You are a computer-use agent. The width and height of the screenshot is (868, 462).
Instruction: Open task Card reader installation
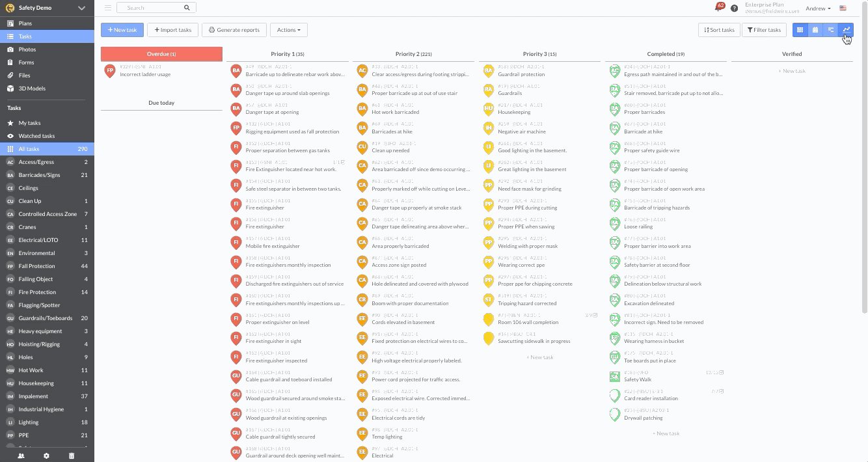coord(651,398)
